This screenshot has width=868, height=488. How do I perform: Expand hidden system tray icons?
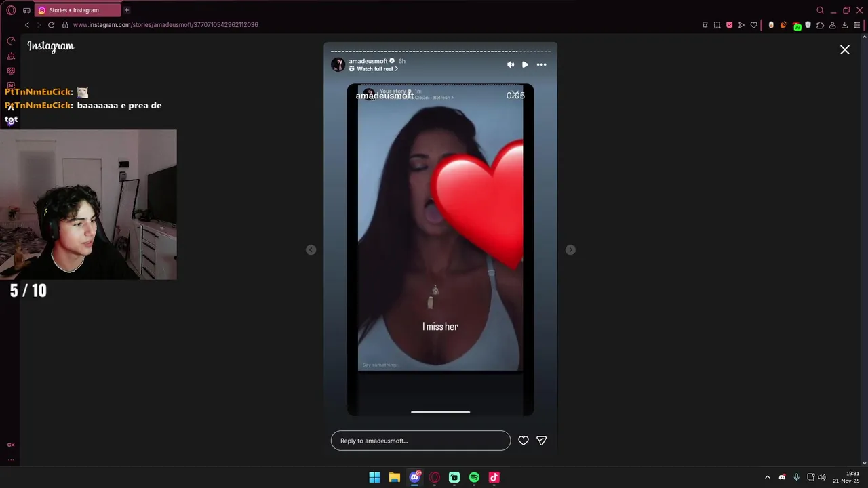(x=768, y=477)
